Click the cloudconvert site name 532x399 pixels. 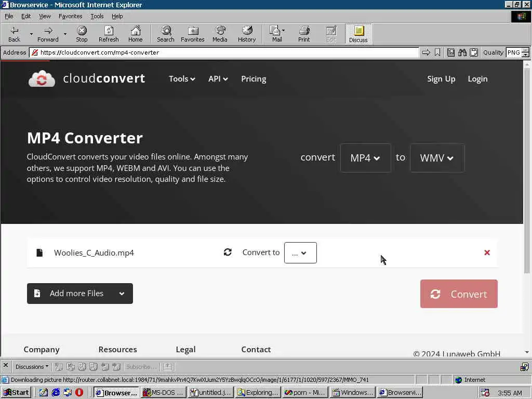[x=104, y=78]
